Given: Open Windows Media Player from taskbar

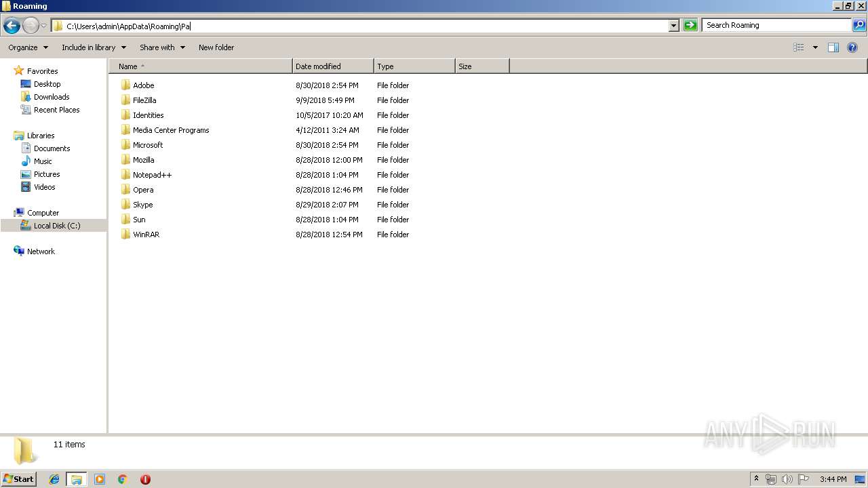Looking at the screenshot, I should (100, 479).
